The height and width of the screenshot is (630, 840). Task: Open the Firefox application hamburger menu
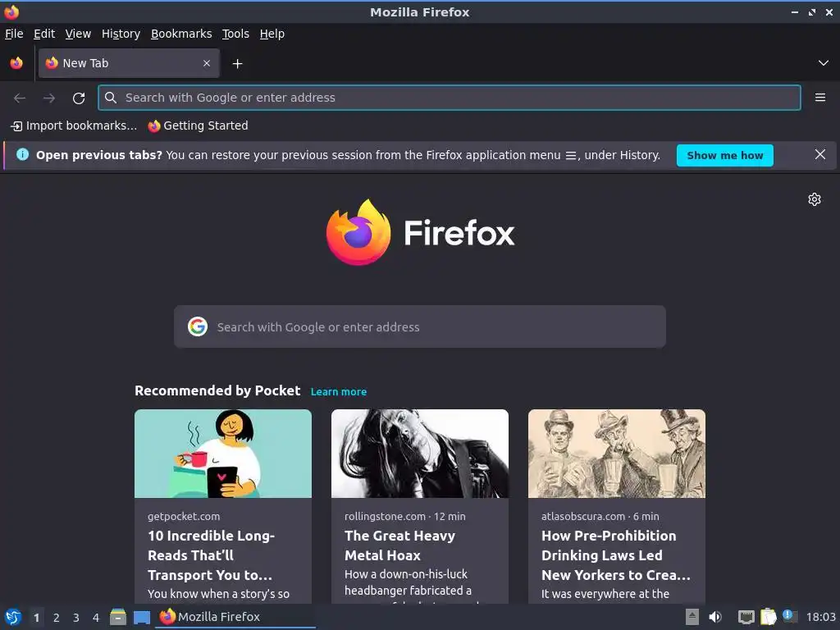[x=820, y=98]
